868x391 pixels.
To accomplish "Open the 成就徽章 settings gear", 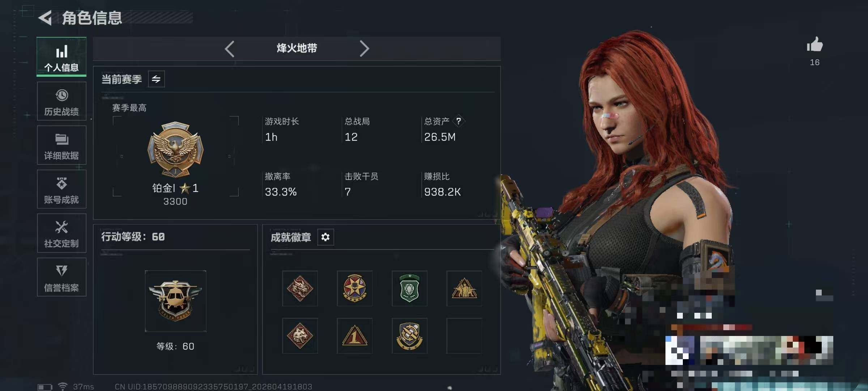I will (x=325, y=237).
